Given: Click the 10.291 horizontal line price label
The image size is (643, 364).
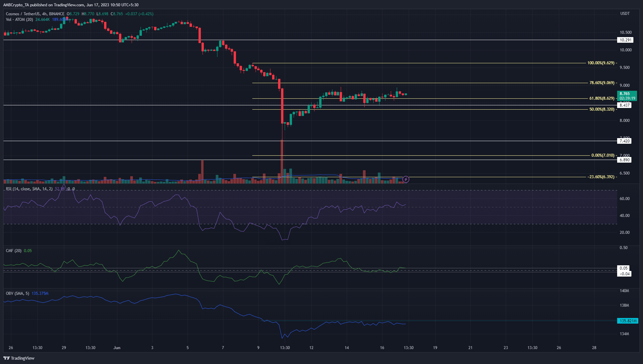Looking at the screenshot, I should pyautogui.click(x=625, y=40).
